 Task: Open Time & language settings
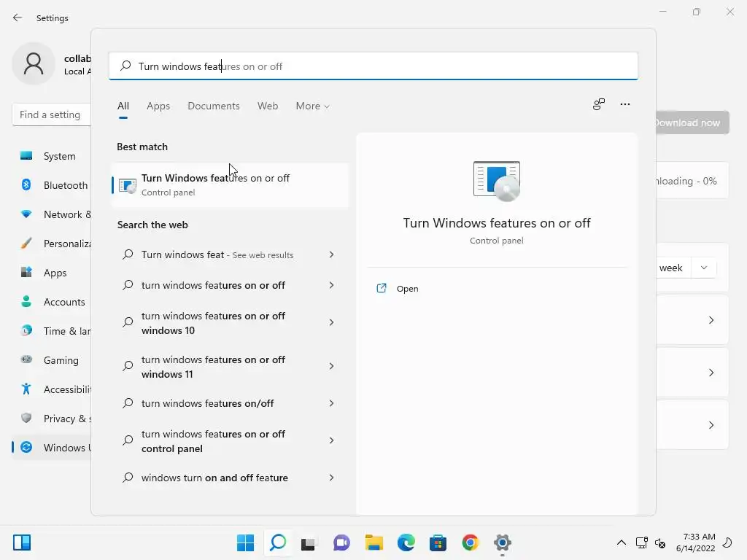[x=52, y=331]
